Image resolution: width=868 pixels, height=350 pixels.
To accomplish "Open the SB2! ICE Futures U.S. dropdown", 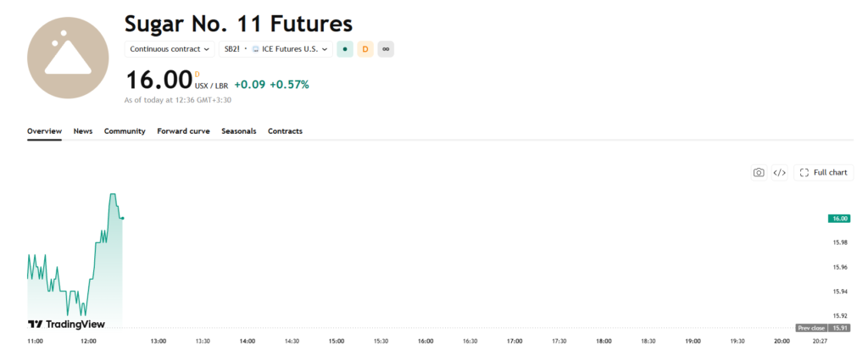I will 275,49.
